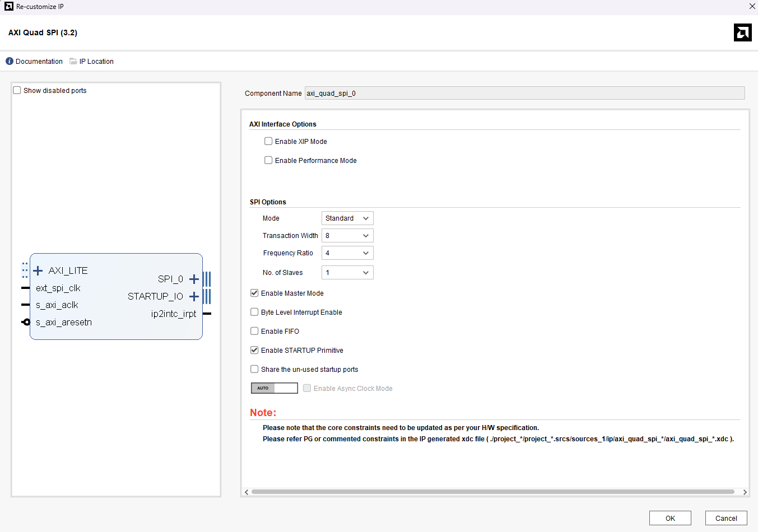Expand the STARTUP_IO port plus icon

[194, 296]
